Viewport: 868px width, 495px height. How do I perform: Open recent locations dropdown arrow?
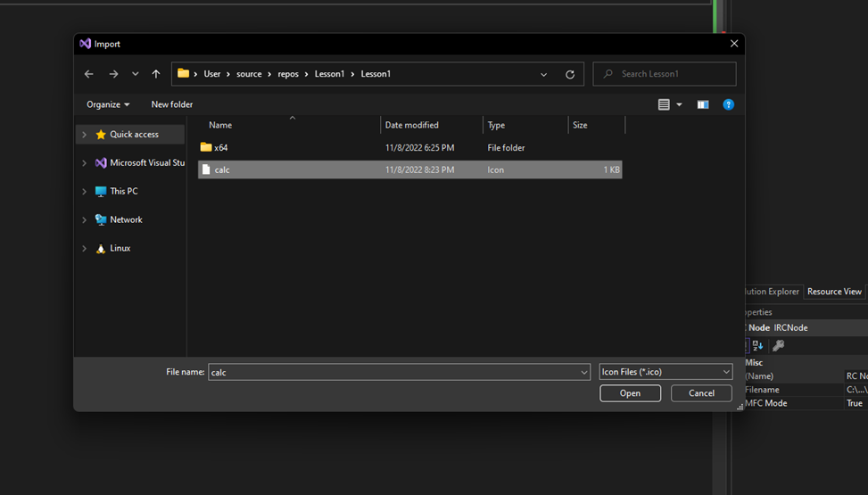(x=136, y=74)
